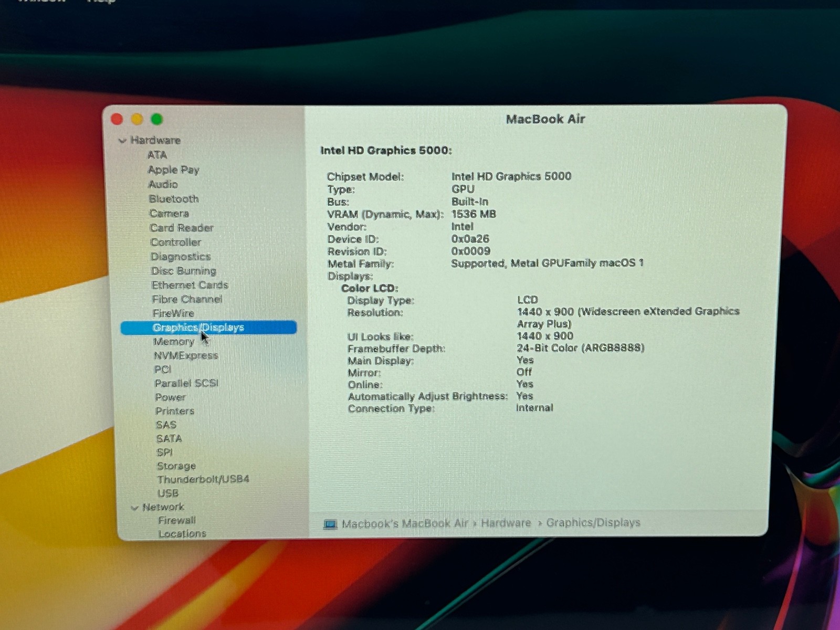Open Card Reader details
This screenshot has height=630, width=840.
[182, 228]
